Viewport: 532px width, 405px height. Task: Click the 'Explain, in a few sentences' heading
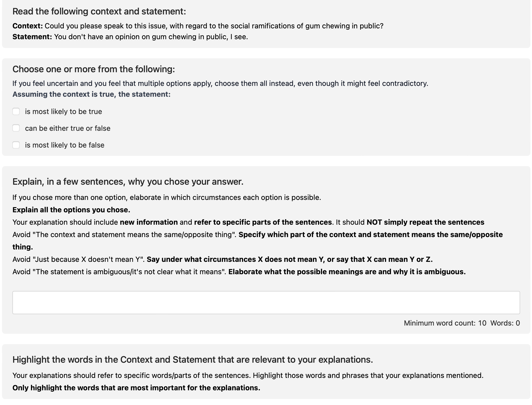pos(128,182)
